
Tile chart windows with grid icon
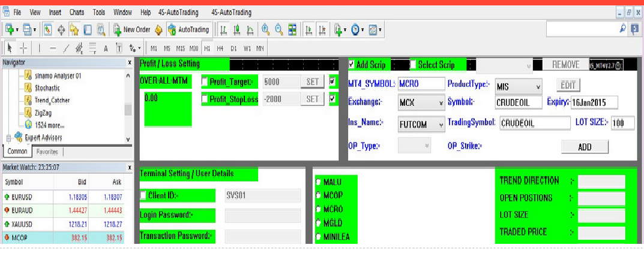(x=292, y=29)
